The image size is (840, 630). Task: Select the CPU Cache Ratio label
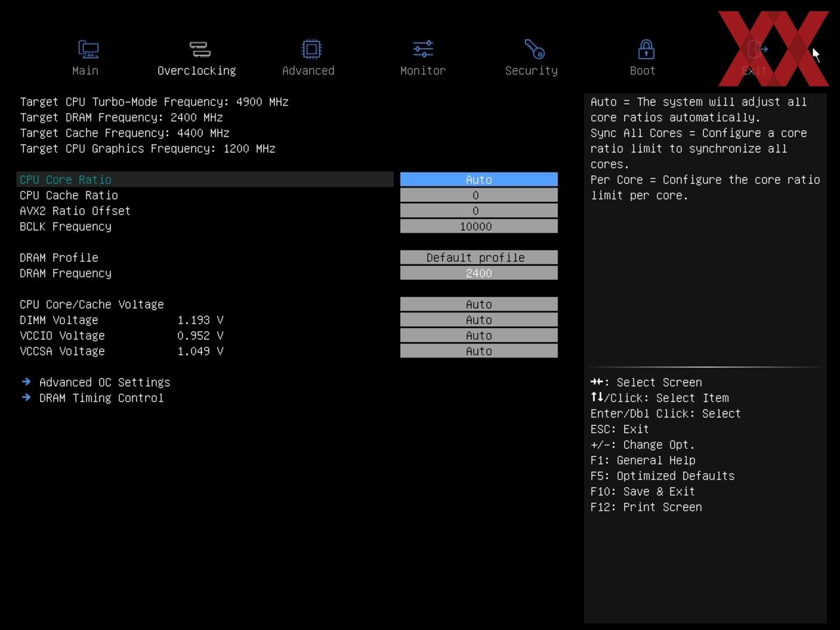click(69, 195)
